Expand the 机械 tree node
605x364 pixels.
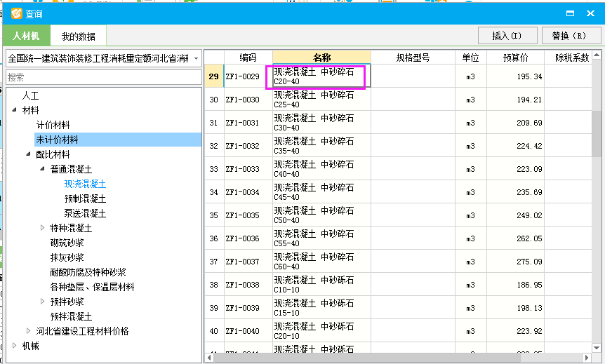(x=15, y=346)
